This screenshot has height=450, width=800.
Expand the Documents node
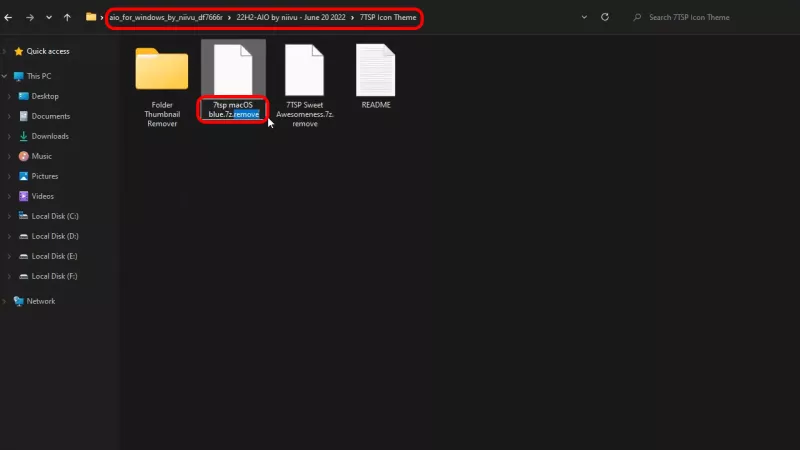click(9, 116)
